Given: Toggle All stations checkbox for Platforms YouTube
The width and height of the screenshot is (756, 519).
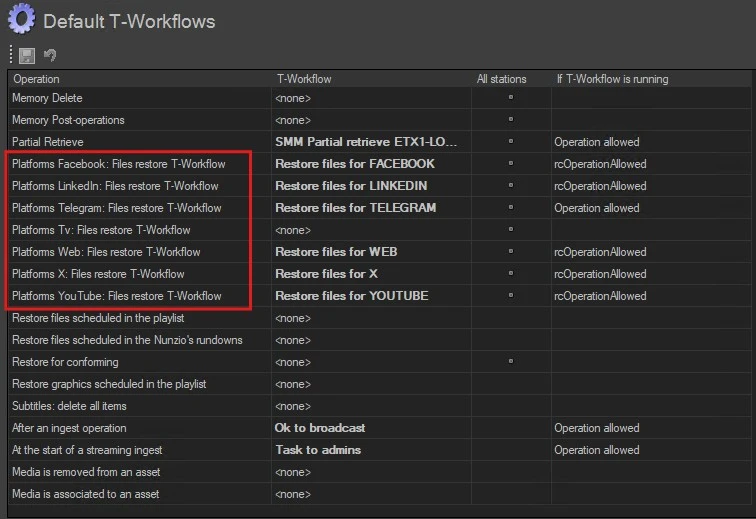Looking at the screenshot, I should (510, 296).
